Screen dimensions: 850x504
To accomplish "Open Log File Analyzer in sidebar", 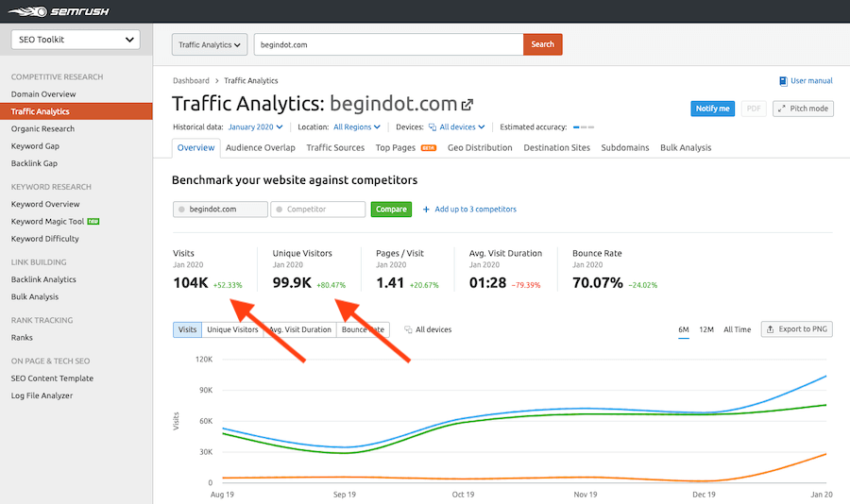I will click(x=42, y=395).
